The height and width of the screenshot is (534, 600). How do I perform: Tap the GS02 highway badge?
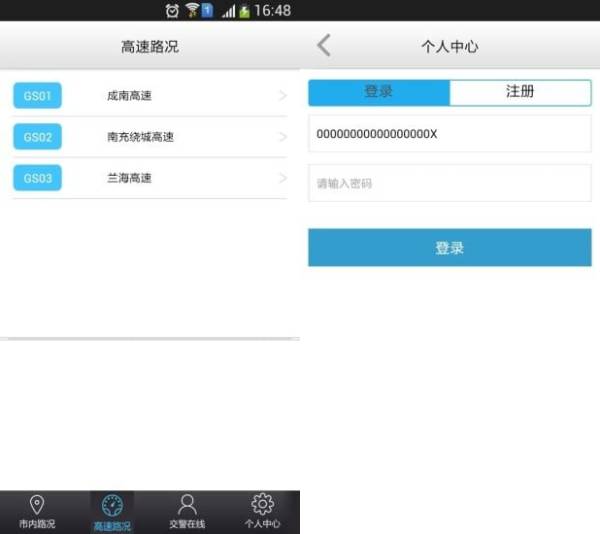pyautogui.click(x=38, y=137)
